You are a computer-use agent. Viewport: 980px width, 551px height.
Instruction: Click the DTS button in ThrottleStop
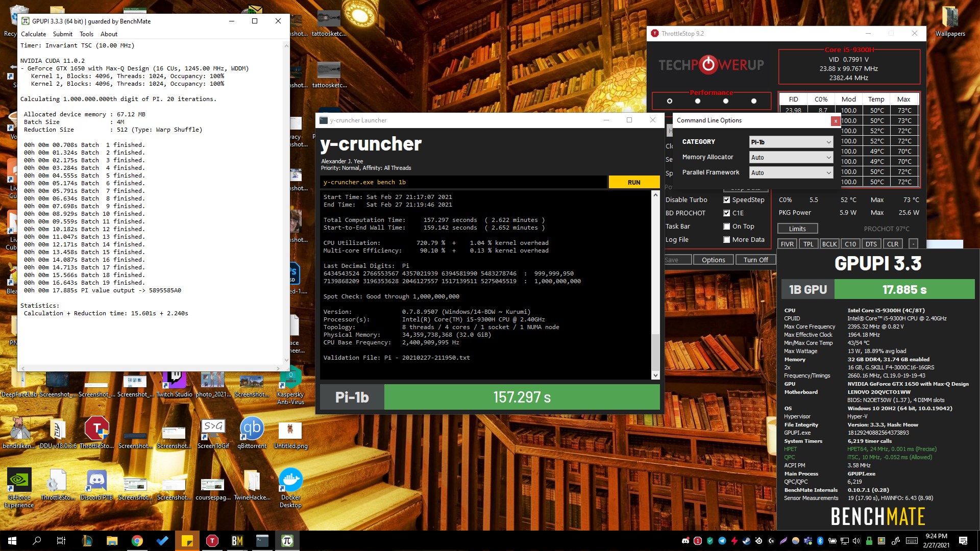[871, 244]
